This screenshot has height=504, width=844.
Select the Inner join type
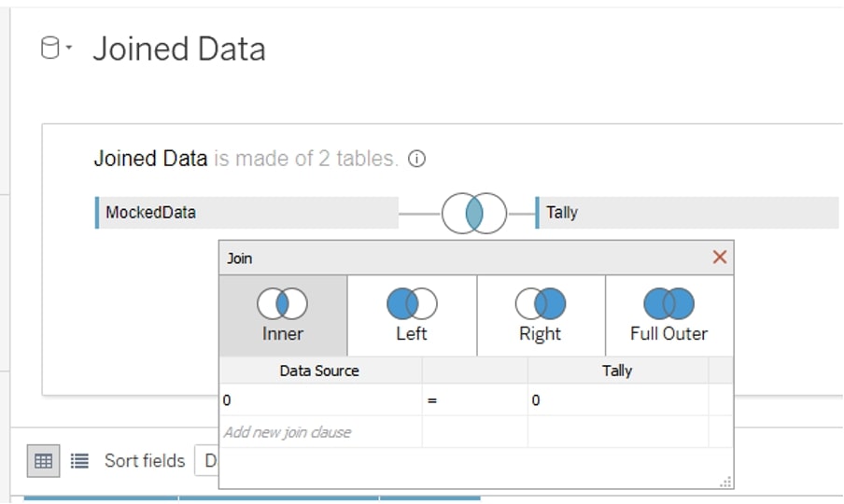click(x=283, y=315)
